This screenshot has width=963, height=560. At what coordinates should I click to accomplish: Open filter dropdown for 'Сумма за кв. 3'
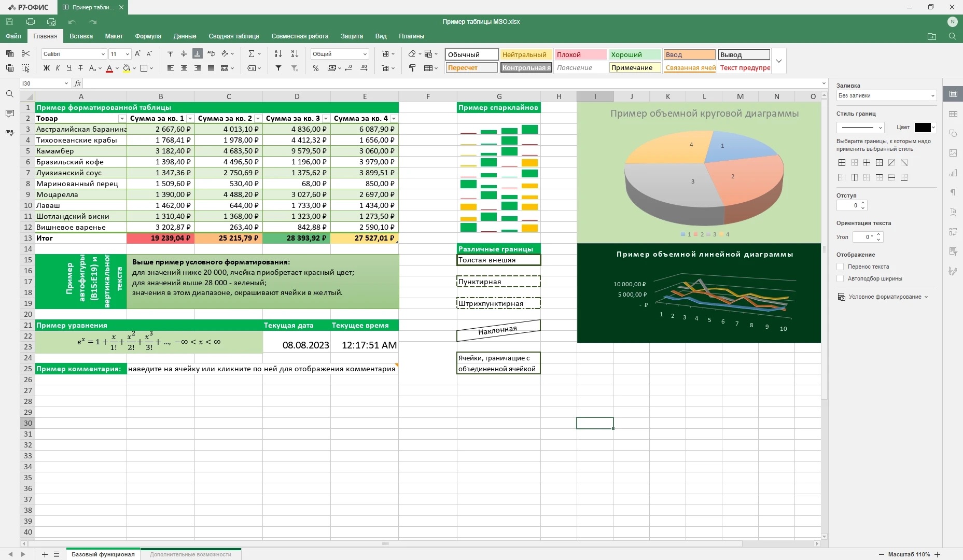(x=326, y=119)
